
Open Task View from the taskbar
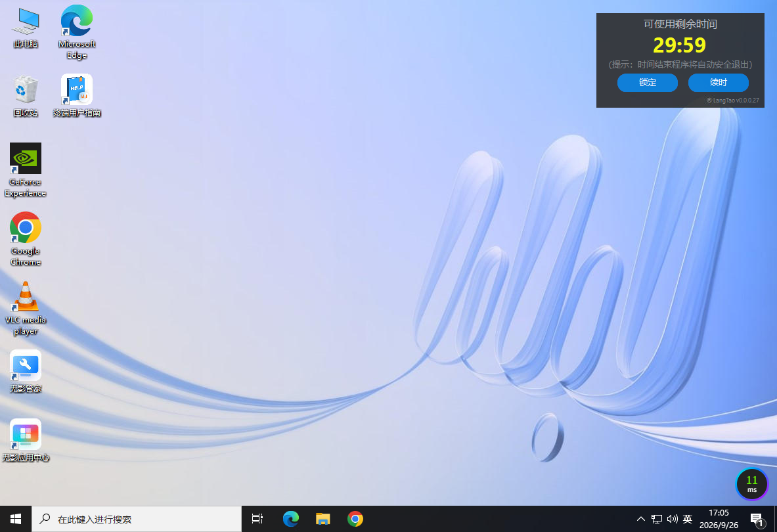pos(257,519)
